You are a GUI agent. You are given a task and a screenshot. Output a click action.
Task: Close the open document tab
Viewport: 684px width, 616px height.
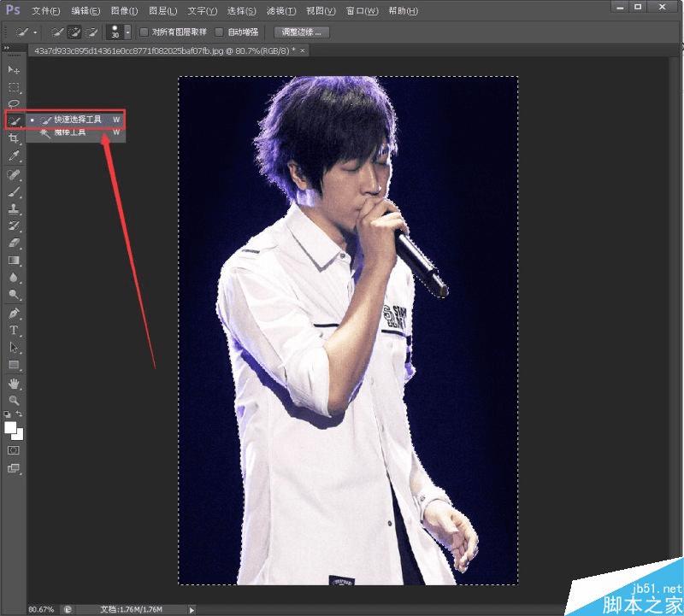pyautogui.click(x=303, y=50)
